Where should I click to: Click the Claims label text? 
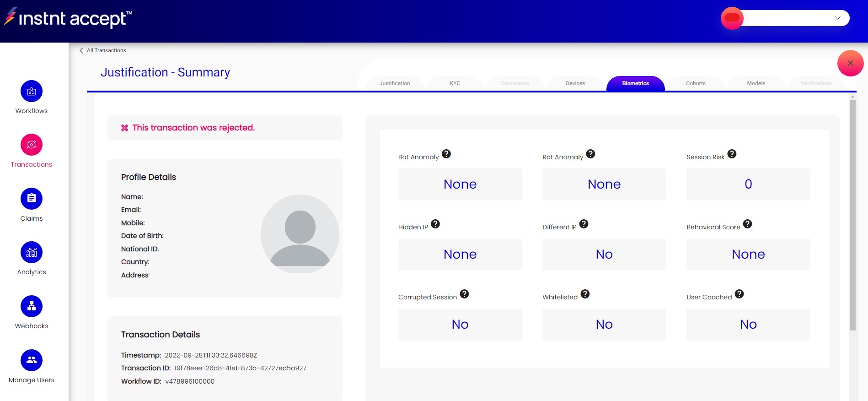pyautogui.click(x=32, y=218)
